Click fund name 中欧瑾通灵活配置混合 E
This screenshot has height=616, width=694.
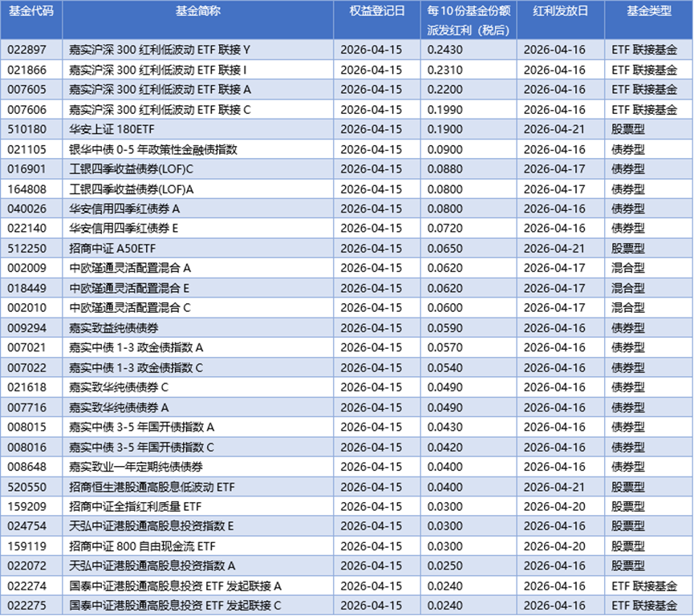point(129,289)
